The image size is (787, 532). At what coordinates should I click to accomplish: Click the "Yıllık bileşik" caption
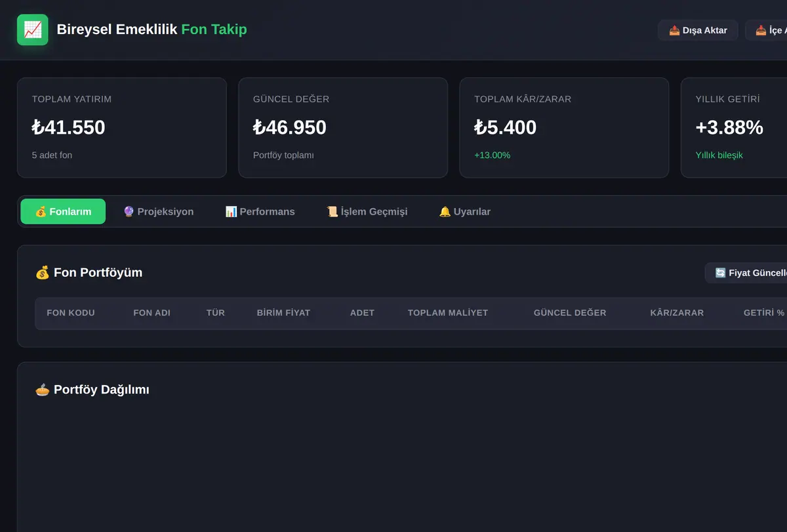719,155
